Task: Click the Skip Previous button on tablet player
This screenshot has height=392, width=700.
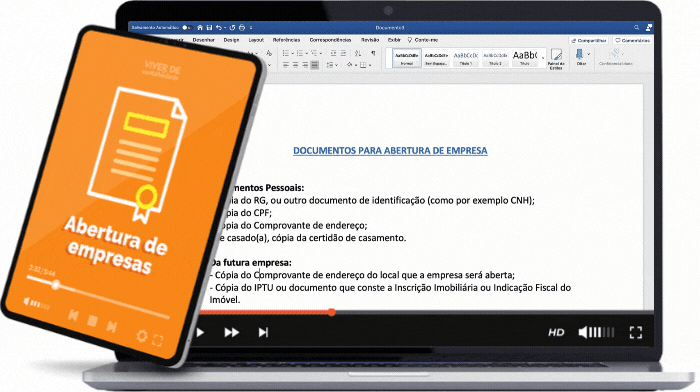Action: pos(73,316)
